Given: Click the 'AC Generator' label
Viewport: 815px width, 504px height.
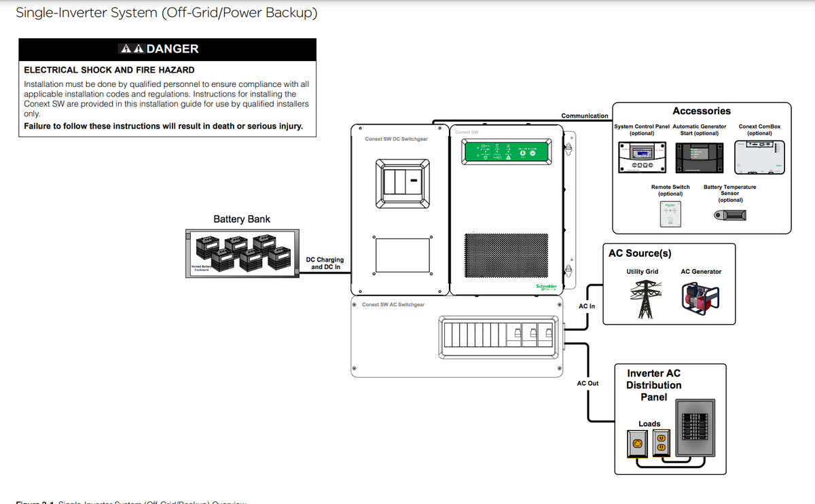Looking at the screenshot, I should pyautogui.click(x=701, y=272).
